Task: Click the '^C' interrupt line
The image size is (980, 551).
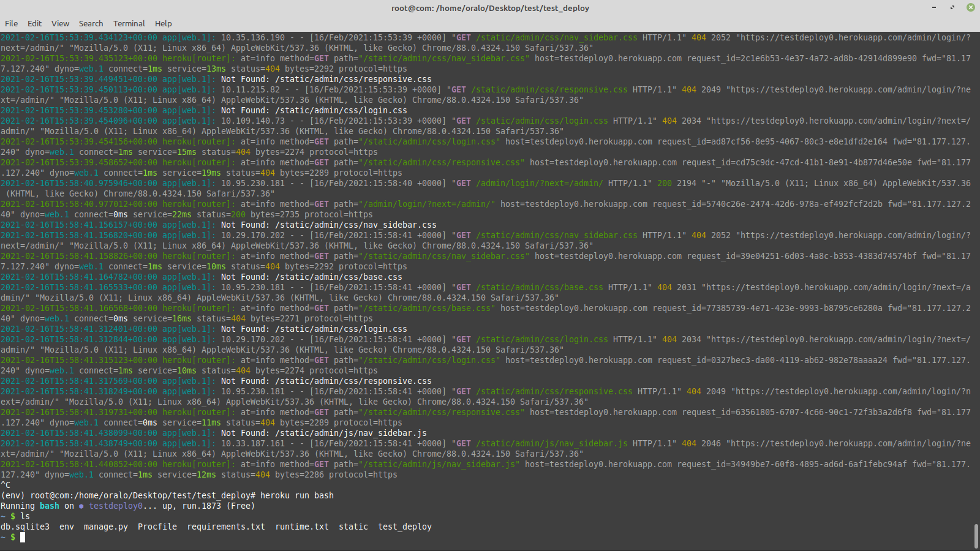Action: (x=6, y=485)
